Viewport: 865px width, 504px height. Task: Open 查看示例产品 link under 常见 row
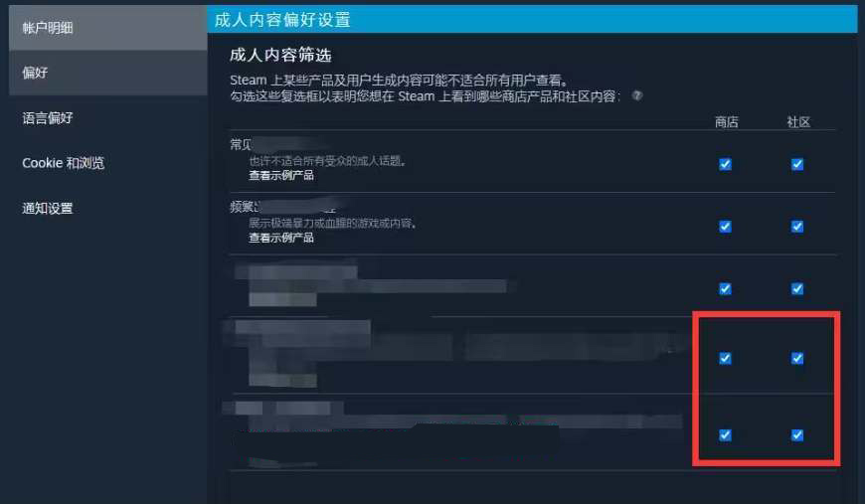pyautogui.click(x=281, y=175)
